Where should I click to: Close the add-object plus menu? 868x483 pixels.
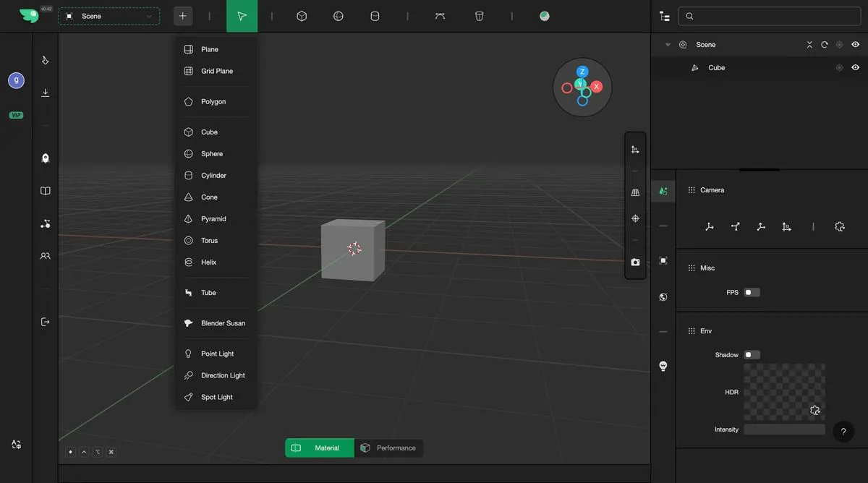[x=183, y=16]
